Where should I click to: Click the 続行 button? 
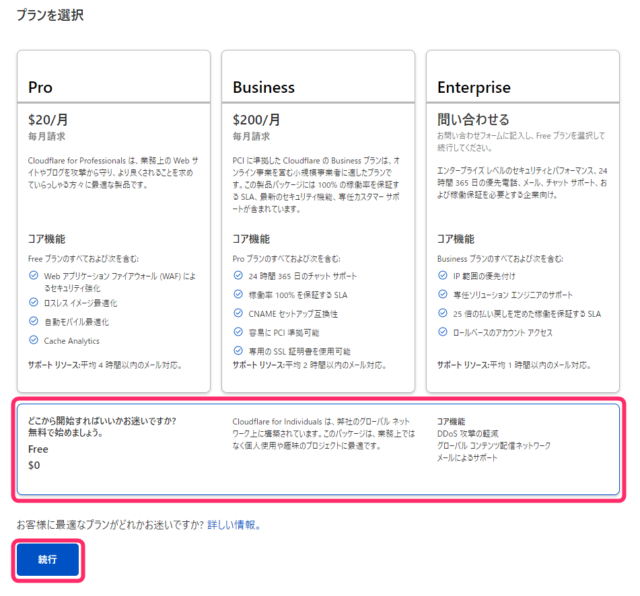(x=48, y=560)
